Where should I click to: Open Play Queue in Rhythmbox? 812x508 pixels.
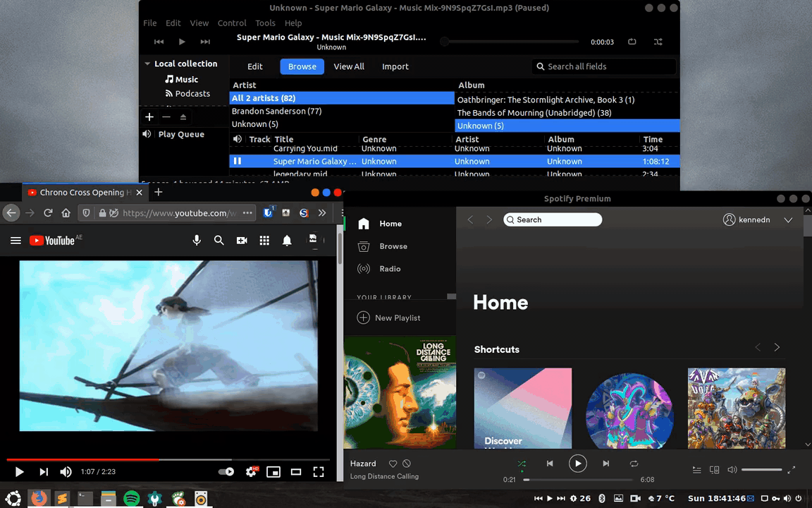180,134
